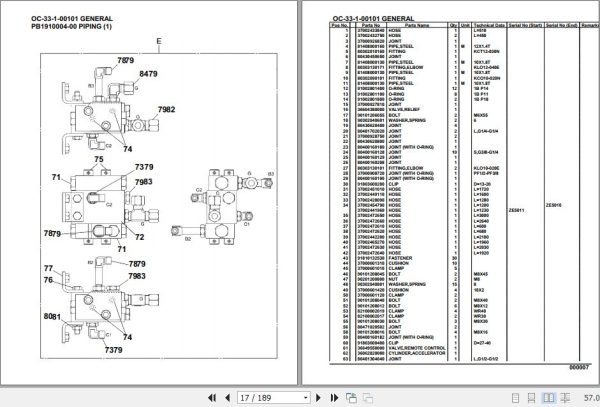Click the PB1910004-00 PIPING (1) heading
This screenshot has width=600, height=407.
point(72,26)
